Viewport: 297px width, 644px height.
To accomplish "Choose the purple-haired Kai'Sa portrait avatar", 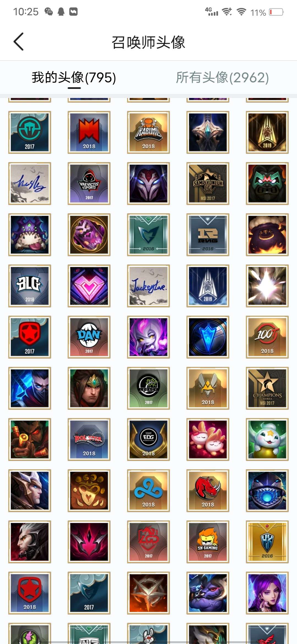I will tap(267, 593).
